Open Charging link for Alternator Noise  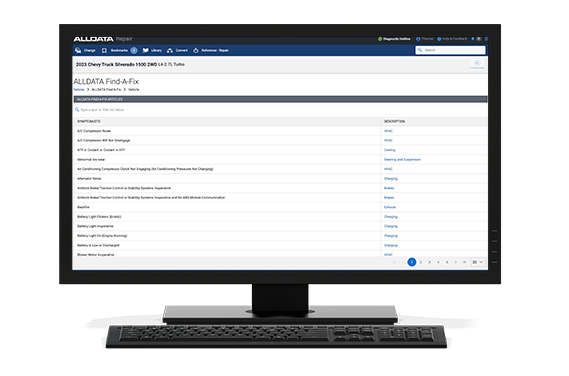click(390, 179)
